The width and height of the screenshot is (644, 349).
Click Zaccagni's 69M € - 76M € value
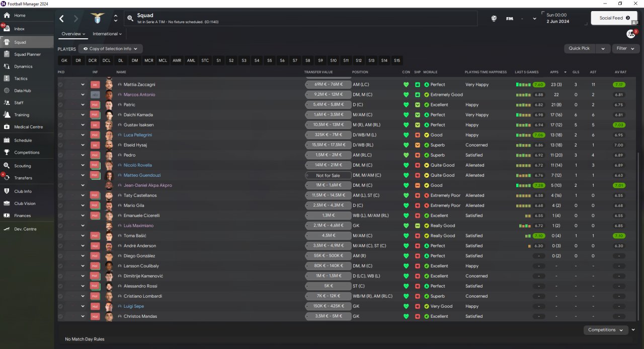click(328, 85)
